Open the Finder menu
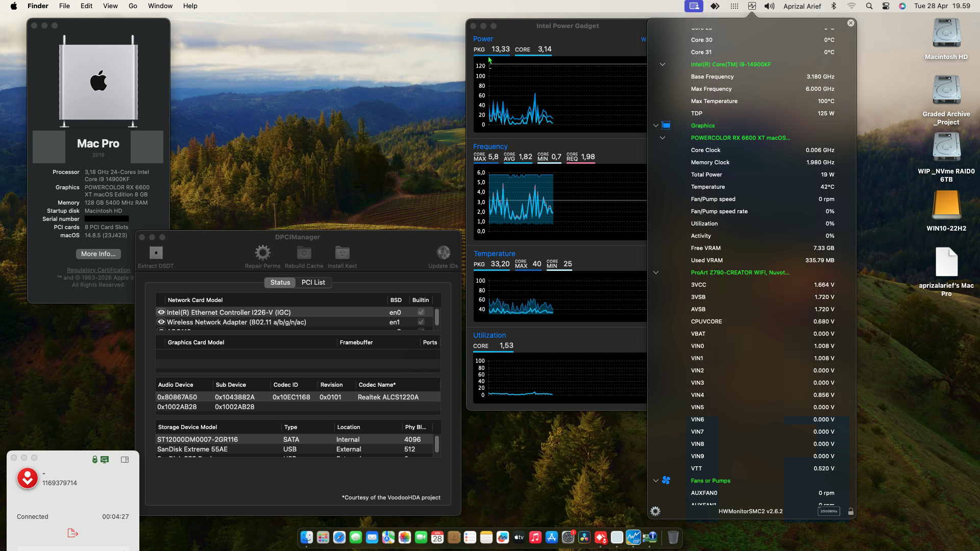This screenshot has width=980, height=551. [38, 6]
